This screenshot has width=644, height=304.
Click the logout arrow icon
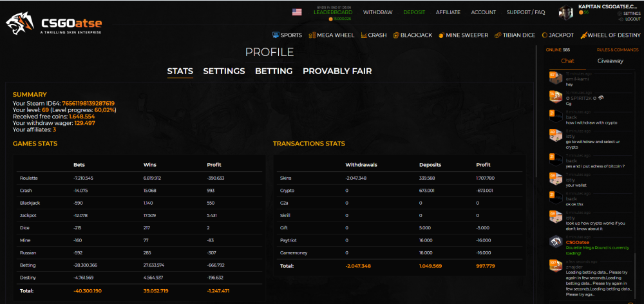pyautogui.click(x=621, y=19)
